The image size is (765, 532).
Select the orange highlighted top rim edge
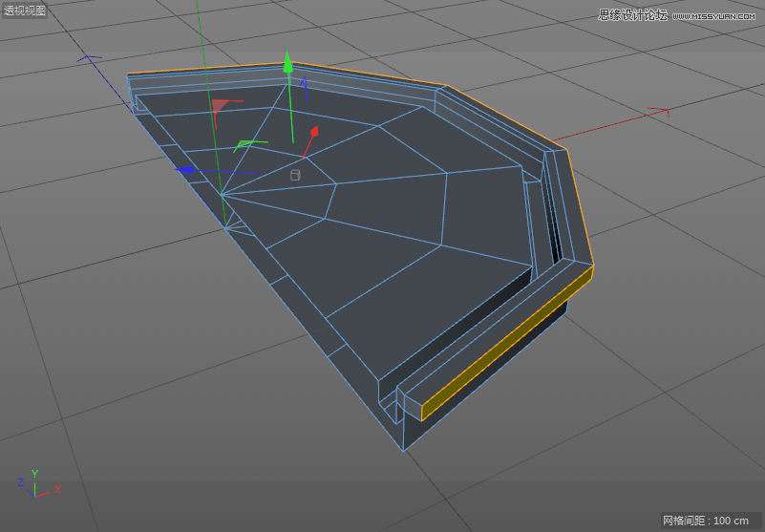click(287, 66)
